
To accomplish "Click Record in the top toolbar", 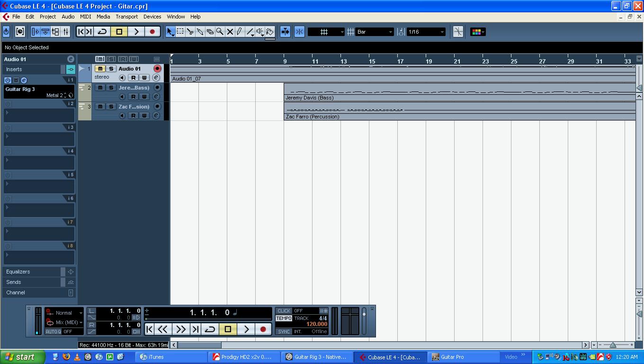I will (x=152, y=32).
